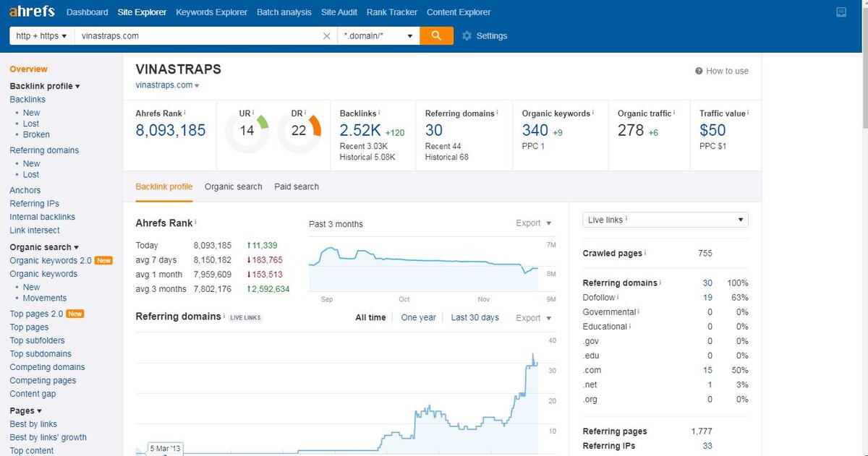Open the protocol dropdown http + https
This screenshot has width=868, height=456.
[42, 35]
